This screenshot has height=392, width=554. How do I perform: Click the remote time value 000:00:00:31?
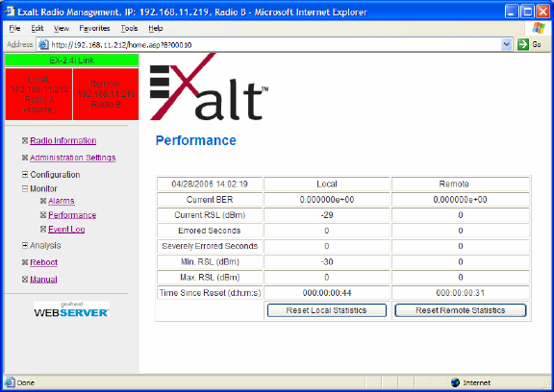tap(461, 293)
